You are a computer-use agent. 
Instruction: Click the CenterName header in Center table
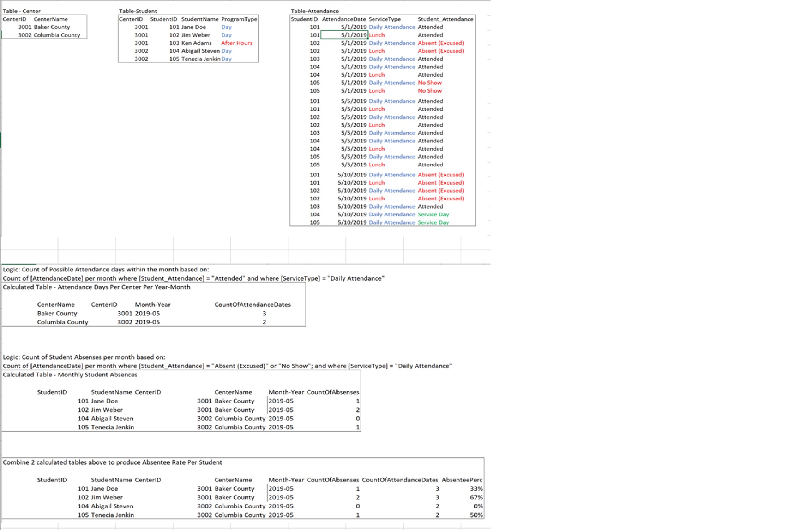pyautogui.click(x=51, y=19)
